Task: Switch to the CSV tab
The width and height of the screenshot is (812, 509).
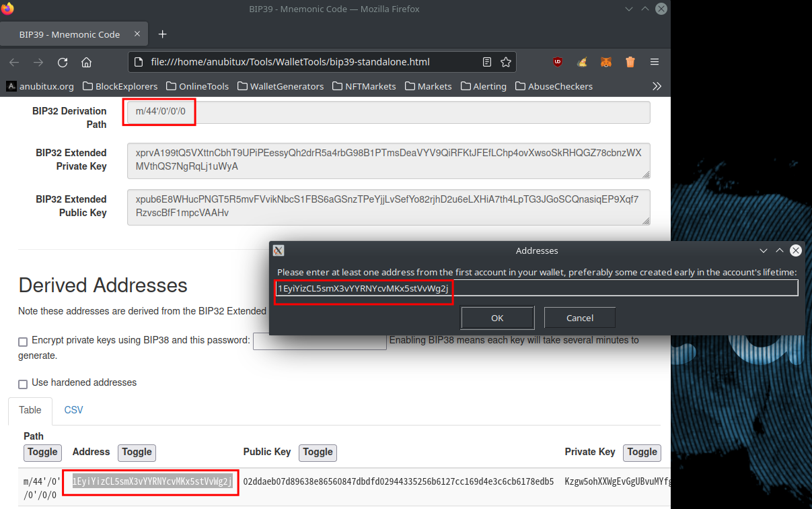Action: (x=73, y=410)
